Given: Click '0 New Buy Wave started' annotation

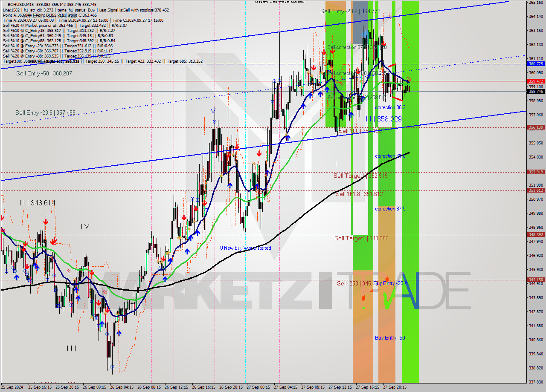Looking at the screenshot, I should pyautogui.click(x=245, y=248).
